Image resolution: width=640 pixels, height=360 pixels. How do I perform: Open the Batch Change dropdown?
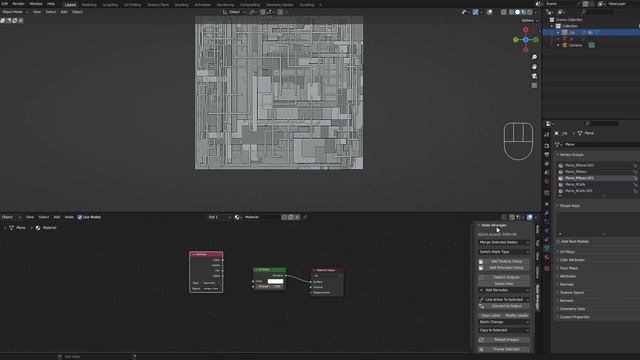(504, 322)
